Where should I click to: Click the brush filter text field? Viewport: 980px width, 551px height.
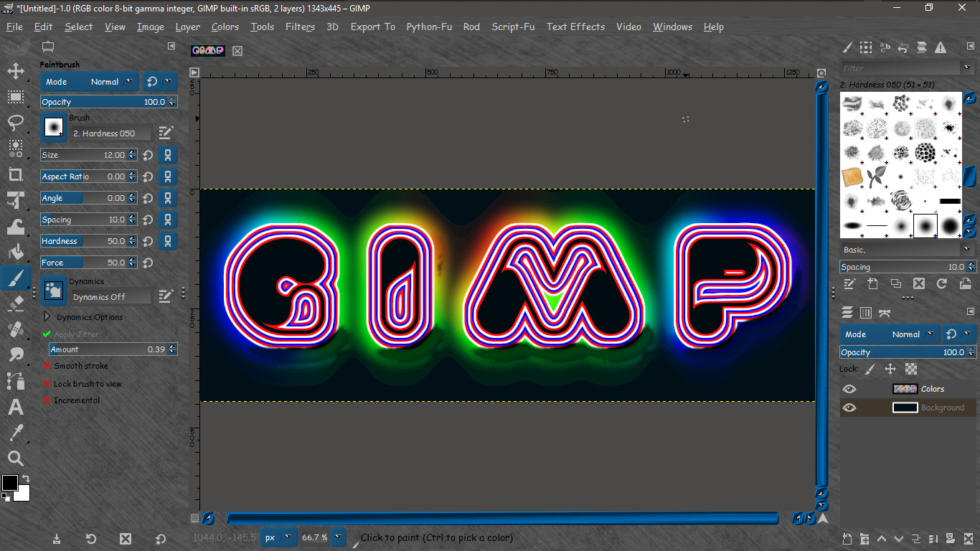pyautogui.click(x=900, y=68)
